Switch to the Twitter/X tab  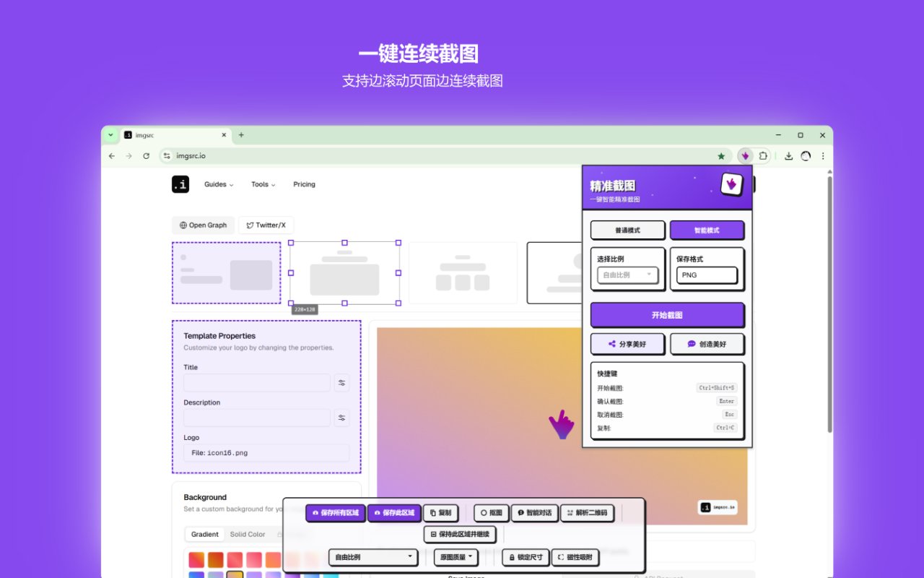266,225
